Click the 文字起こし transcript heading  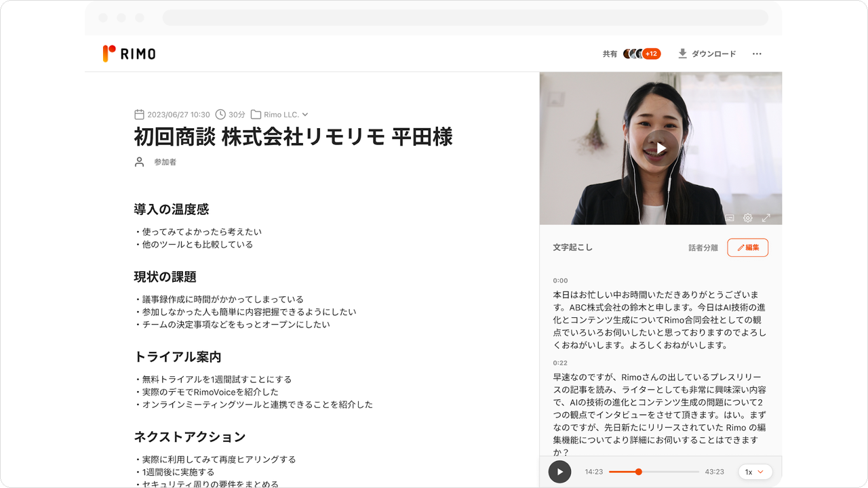pos(572,247)
